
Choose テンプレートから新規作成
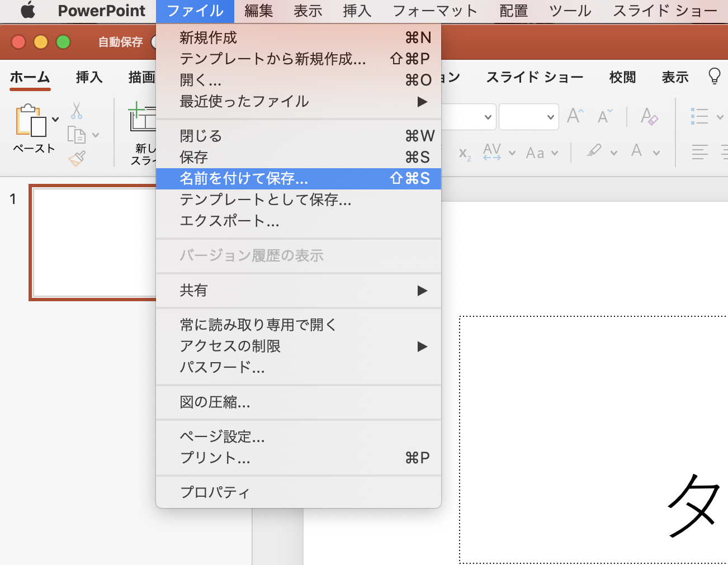(x=299, y=59)
